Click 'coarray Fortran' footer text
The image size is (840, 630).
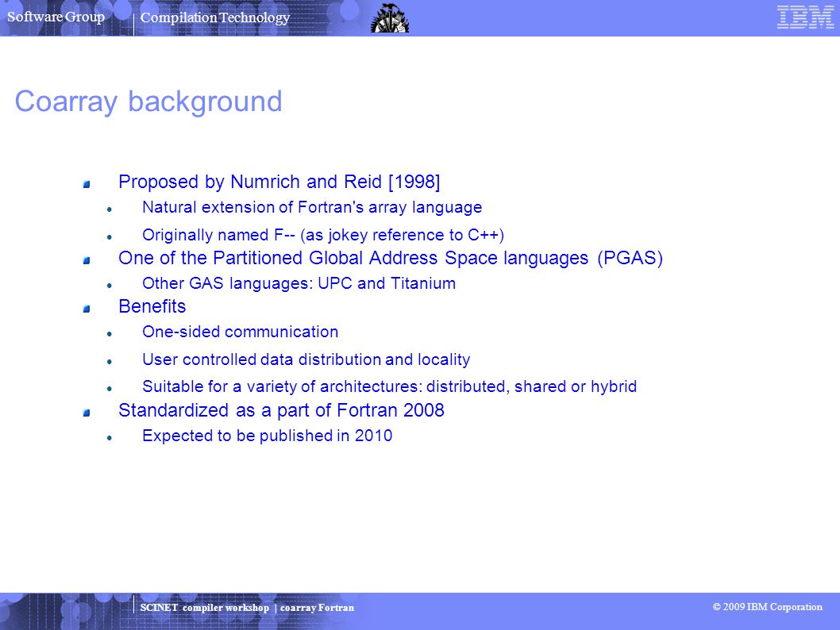(317, 608)
